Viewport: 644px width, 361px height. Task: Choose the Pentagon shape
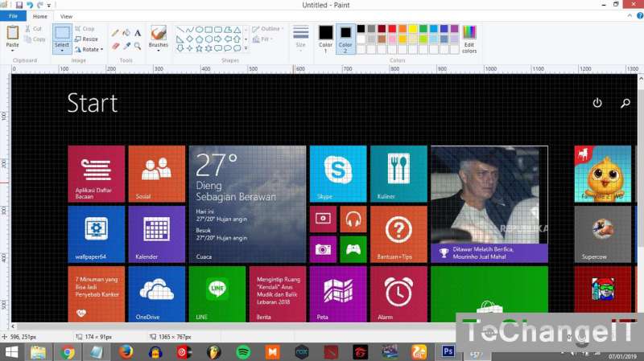(x=199, y=39)
